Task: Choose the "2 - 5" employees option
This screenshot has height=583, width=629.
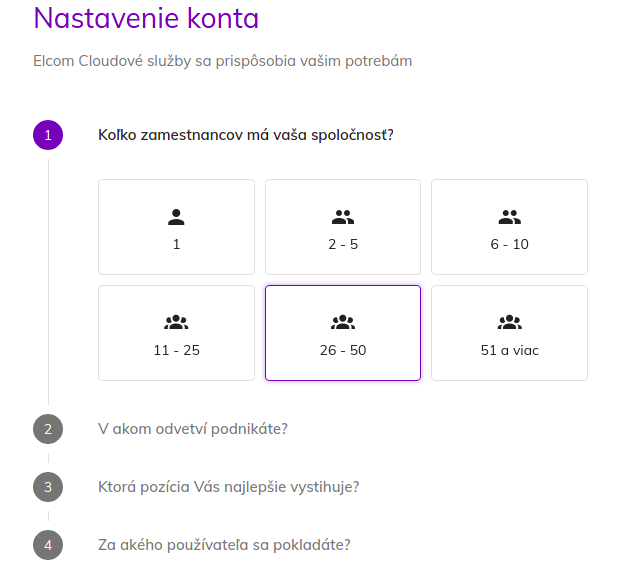Action: click(343, 227)
